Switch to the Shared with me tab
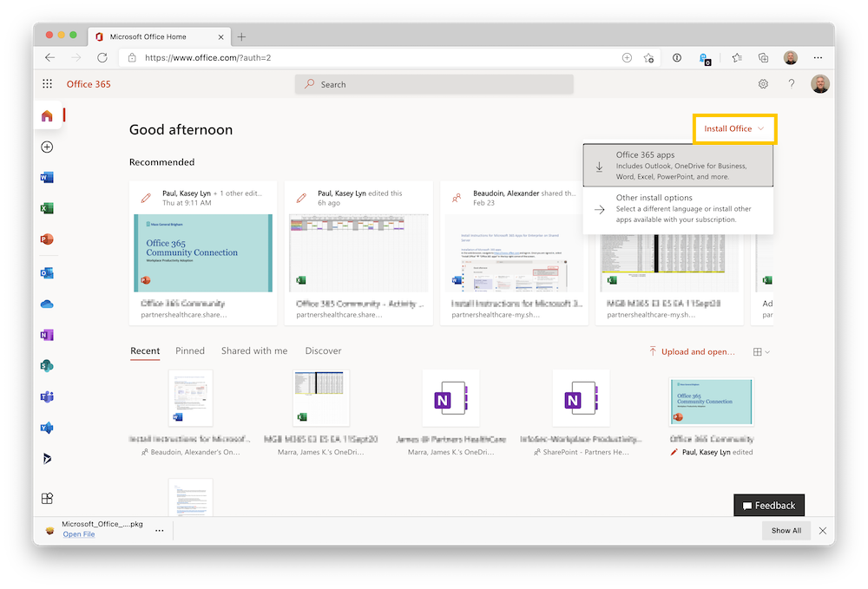The height and width of the screenshot is (589, 868). click(x=254, y=351)
